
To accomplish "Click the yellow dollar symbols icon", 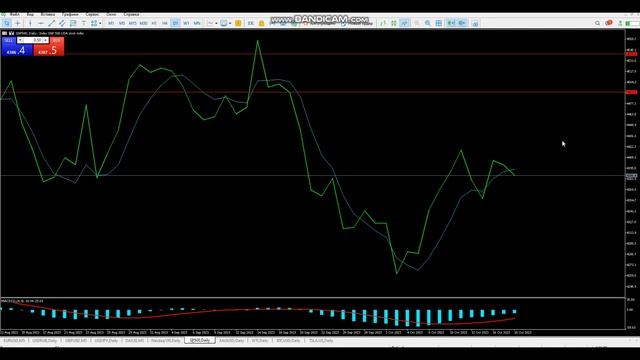I will [238, 23].
